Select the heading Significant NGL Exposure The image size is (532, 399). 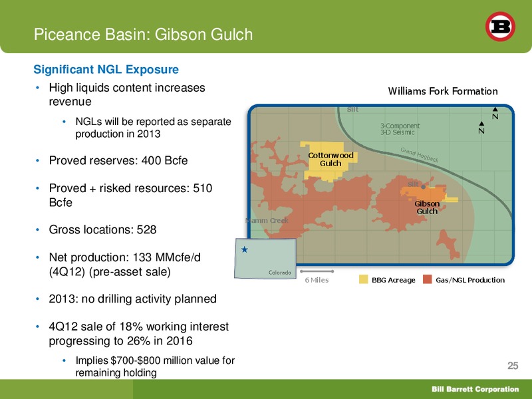106,69
